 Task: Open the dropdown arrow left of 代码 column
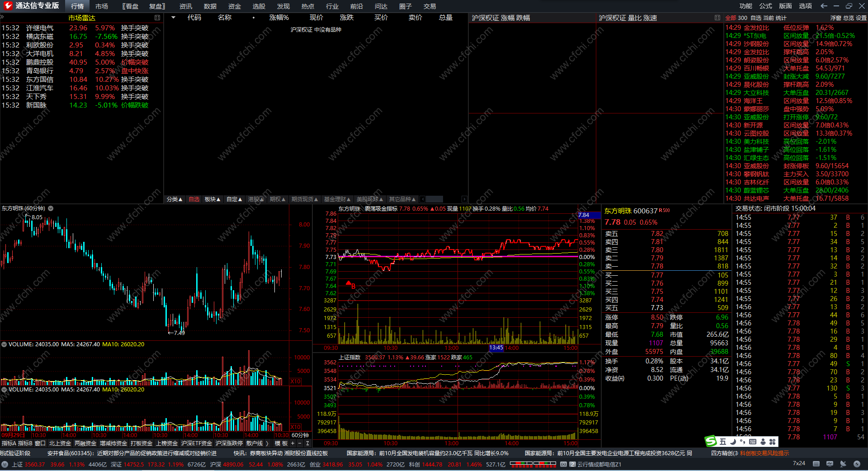tap(173, 18)
